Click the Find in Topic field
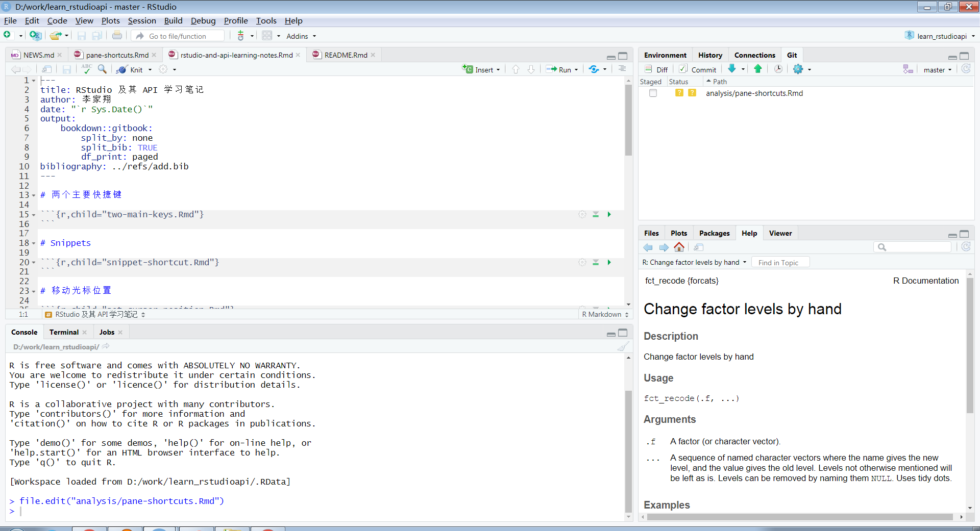 [780, 262]
